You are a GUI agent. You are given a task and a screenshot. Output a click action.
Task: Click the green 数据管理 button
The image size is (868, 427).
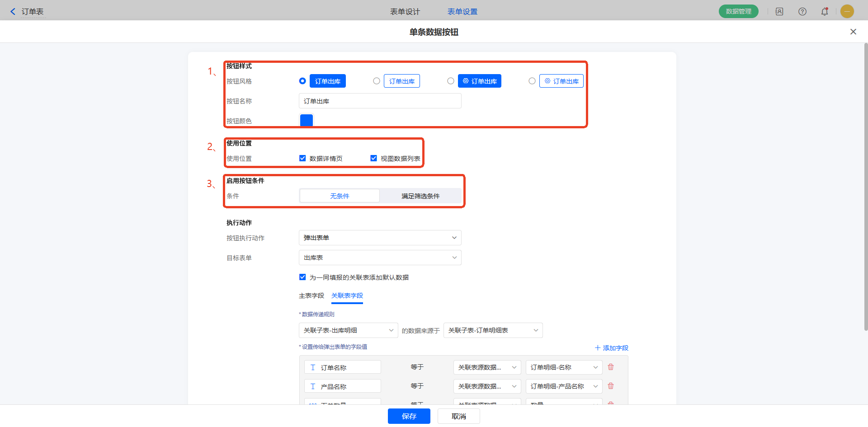[x=739, y=11]
